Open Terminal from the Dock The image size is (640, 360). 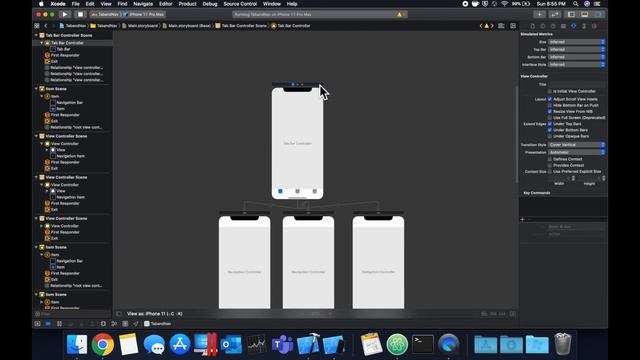pos(422,344)
